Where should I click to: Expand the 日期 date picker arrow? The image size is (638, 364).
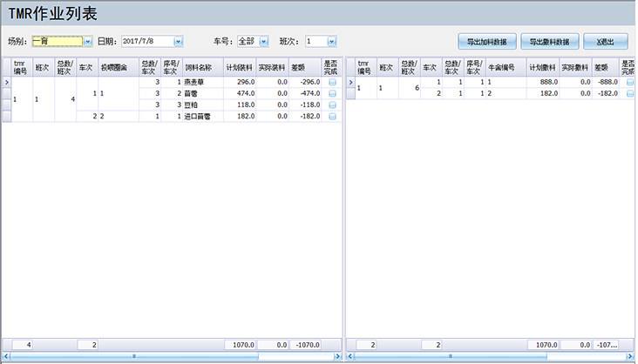click(x=178, y=41)
